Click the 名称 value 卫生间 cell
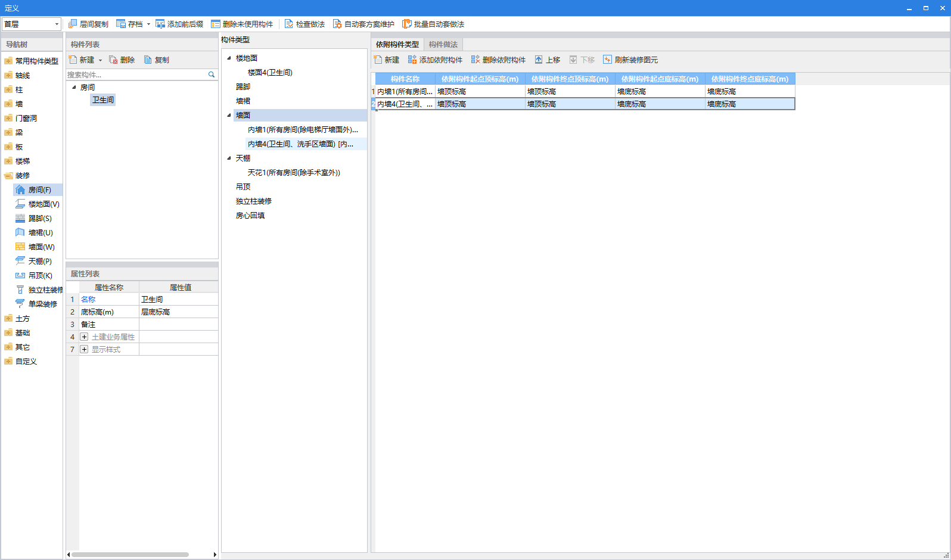 pos(178,299)
